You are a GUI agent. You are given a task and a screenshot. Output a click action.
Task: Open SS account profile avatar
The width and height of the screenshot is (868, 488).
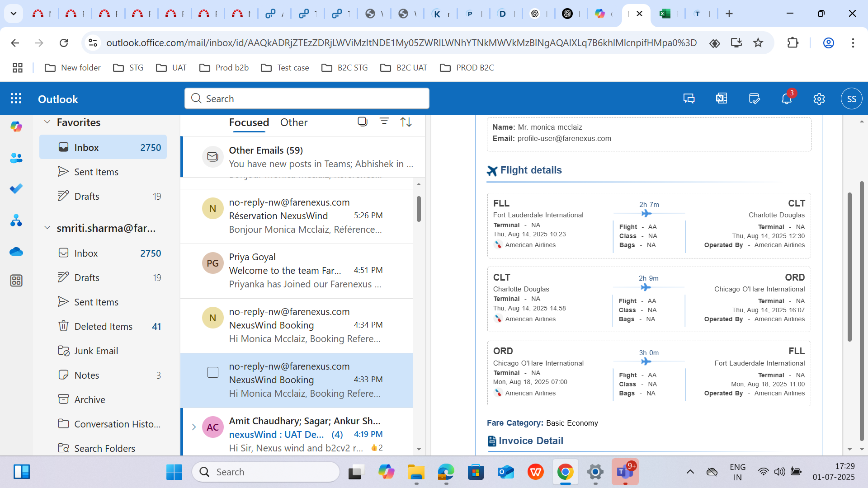852,99
